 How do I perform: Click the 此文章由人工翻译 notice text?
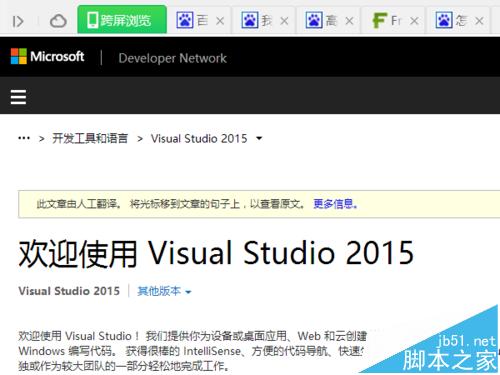tap(79, 203)
